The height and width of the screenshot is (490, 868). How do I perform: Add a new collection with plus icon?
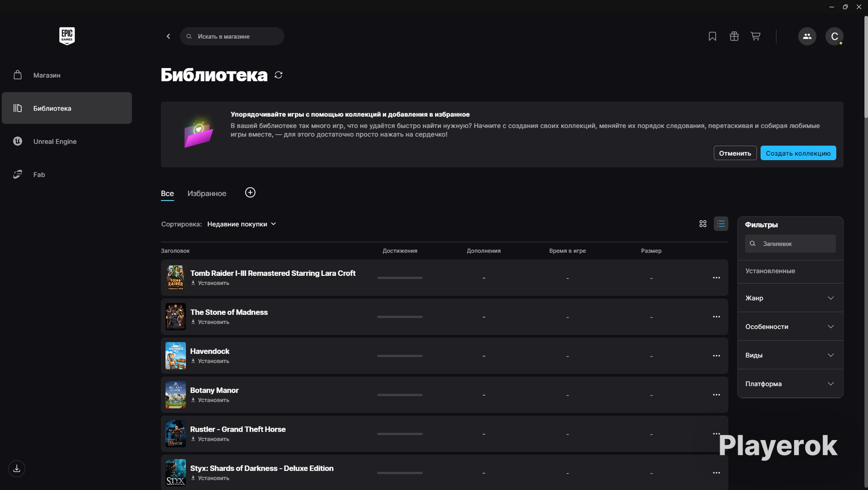(250, 193)
